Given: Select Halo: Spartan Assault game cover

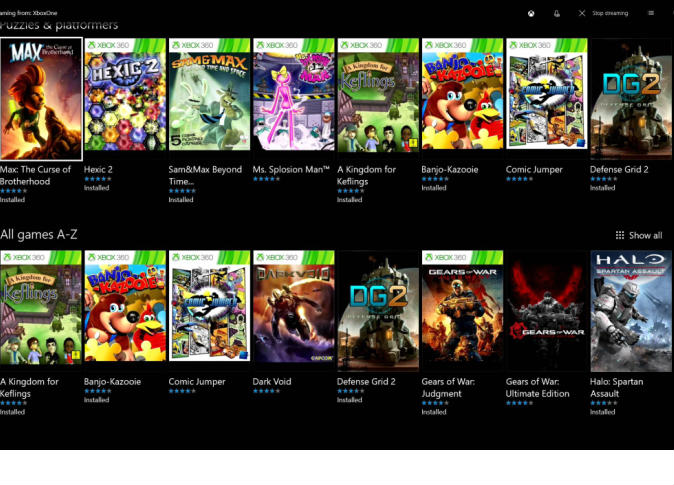Looking at the screenshot, I should (630, 311).
